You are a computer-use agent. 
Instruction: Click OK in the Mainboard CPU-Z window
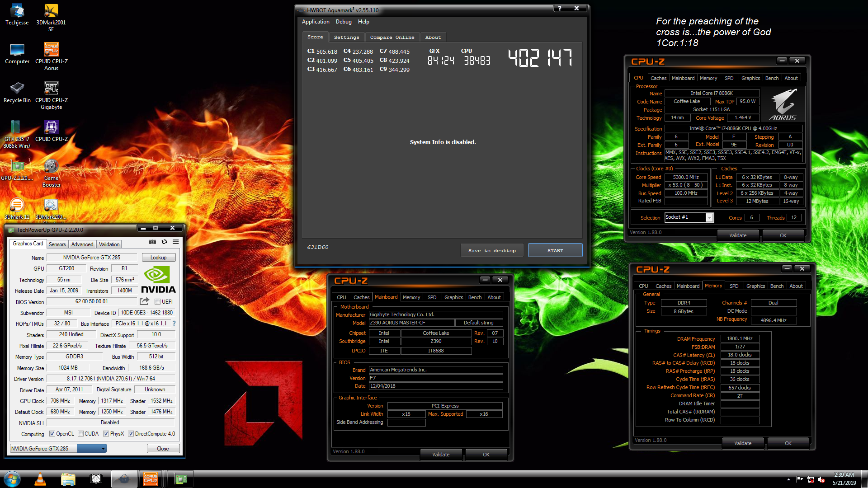click(486, 455)
